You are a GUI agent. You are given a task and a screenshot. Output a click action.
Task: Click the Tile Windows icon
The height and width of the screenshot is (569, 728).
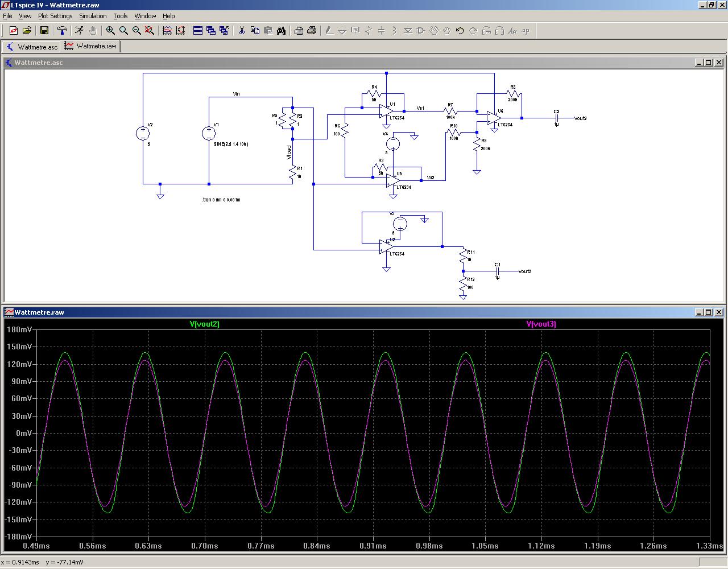click(x=198, y=31)
